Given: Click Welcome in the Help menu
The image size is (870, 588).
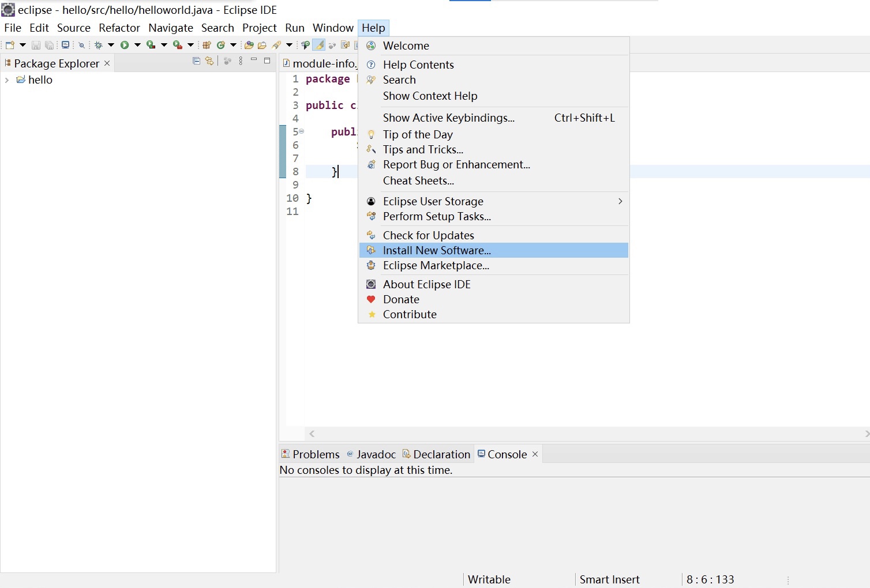Looking at the screenshot, I should pyautogui.click(x=494, y=46).
